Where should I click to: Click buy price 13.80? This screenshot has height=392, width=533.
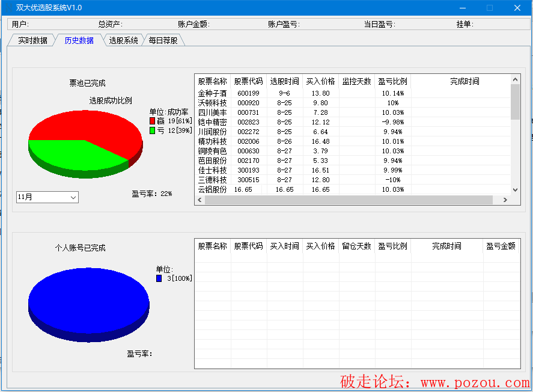(320, 93)
